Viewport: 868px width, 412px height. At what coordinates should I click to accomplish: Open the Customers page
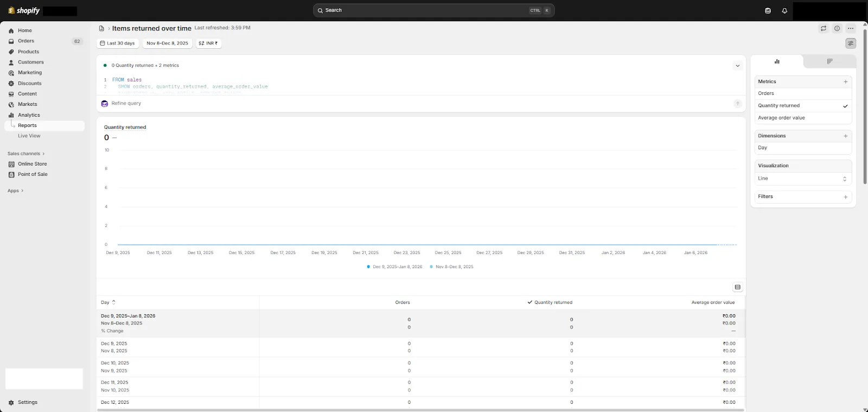coord(30,62)
